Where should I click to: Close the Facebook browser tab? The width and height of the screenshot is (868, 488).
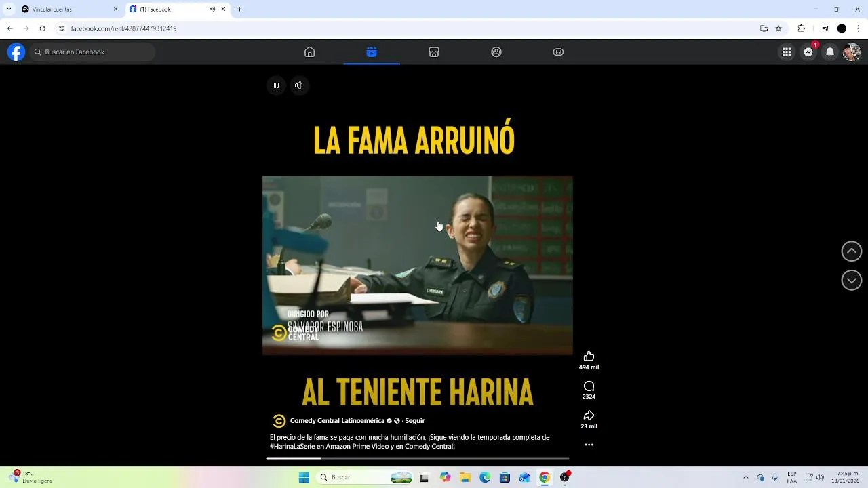(223, 9)
